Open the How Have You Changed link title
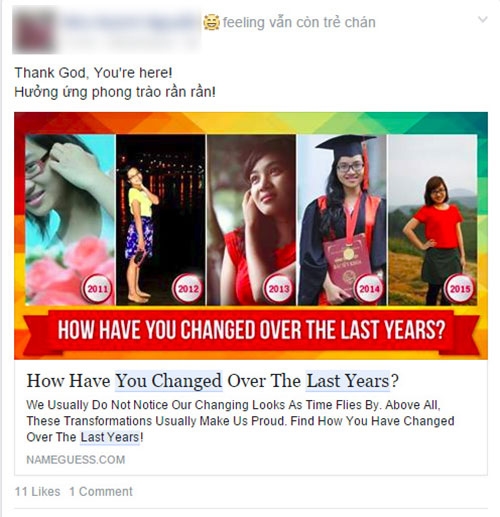The width and height of the screenshot is (500, 517). pos(212,381)
